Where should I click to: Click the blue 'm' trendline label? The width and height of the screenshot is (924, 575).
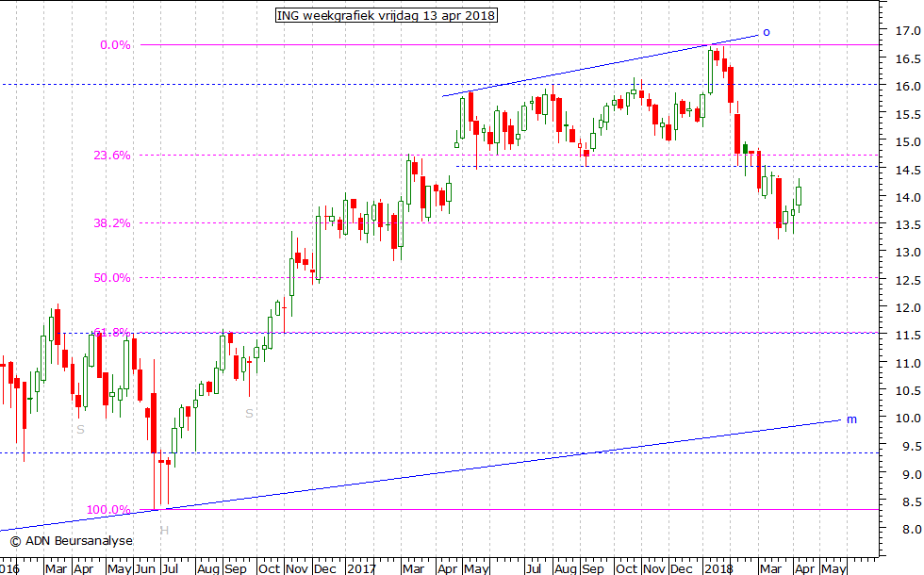(x=851, y=419)
